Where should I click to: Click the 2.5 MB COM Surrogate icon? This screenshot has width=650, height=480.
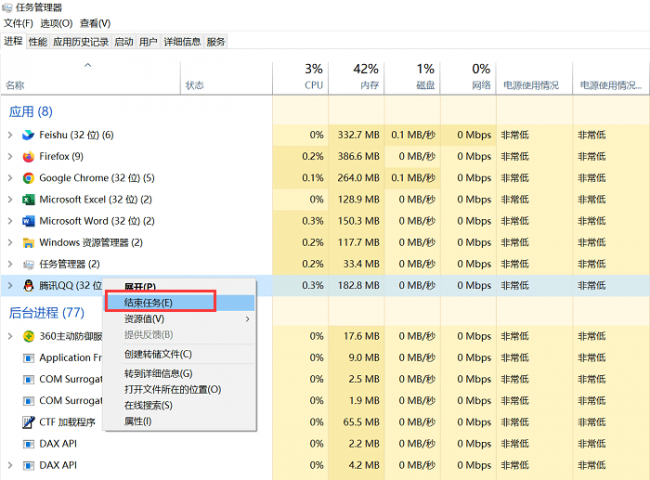[28, 379]
